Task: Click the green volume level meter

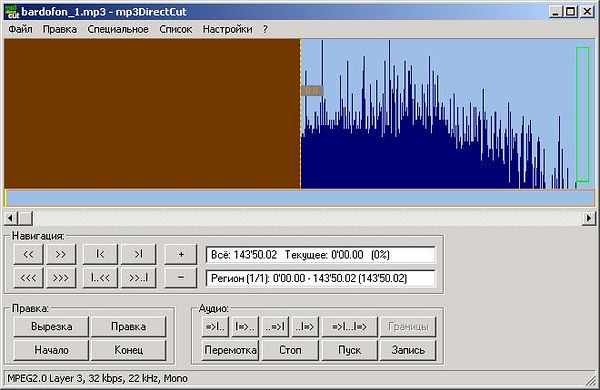Action: [582, 114]
